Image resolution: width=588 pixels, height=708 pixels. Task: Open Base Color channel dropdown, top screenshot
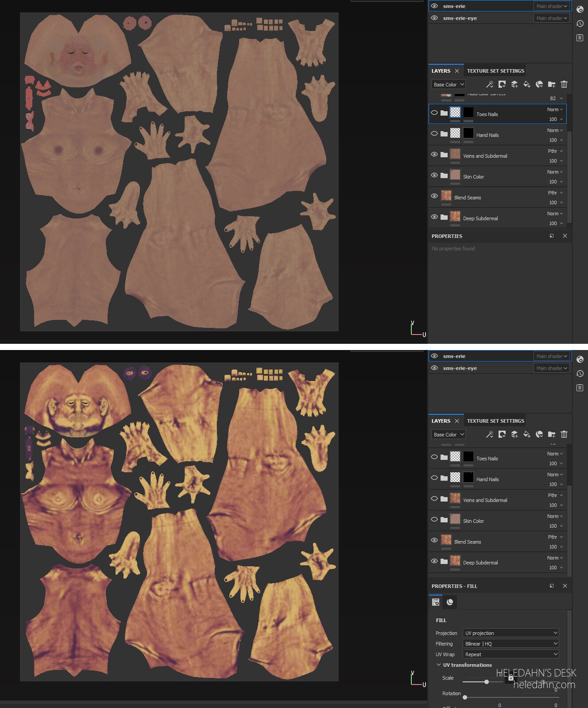coord(449,84)
